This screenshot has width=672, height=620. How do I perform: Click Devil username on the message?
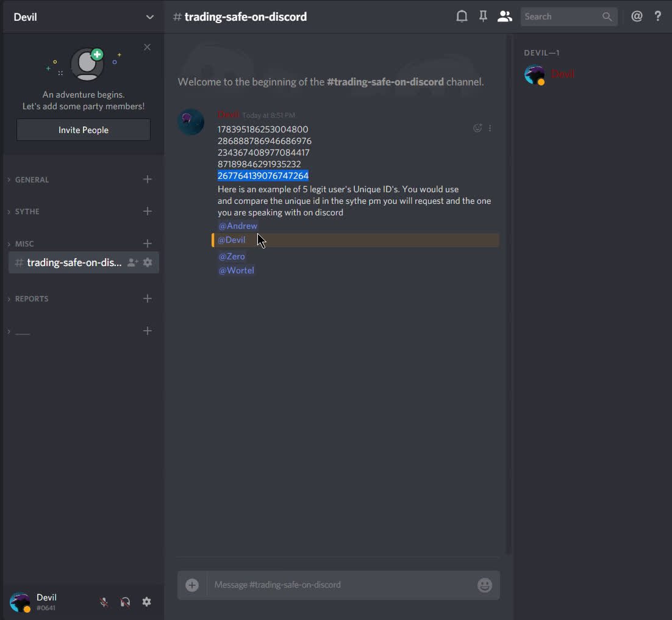pyautogui.click(x=229, y=115)
